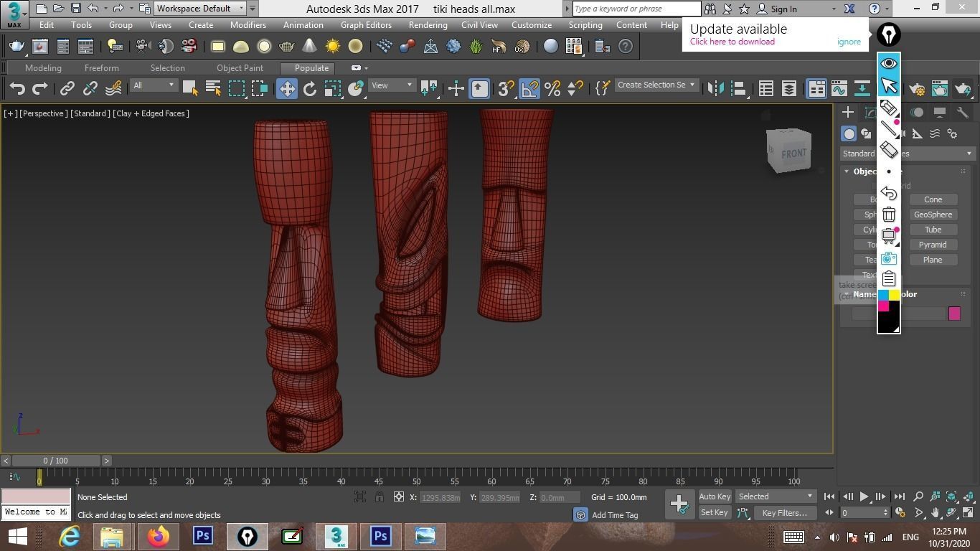The width and height of the screenshot is (980, 551).
Task: Open the selection filter All dropdown
Action: 154,85
